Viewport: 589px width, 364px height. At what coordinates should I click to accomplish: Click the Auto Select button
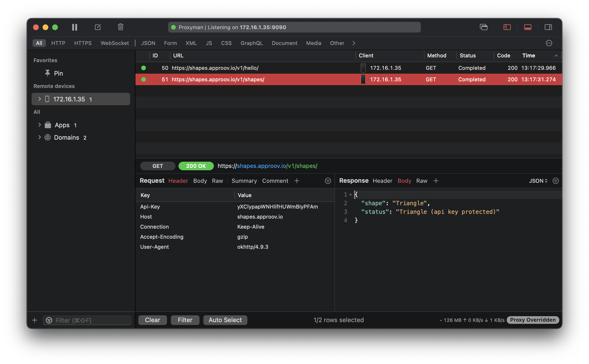click(225, 320)
